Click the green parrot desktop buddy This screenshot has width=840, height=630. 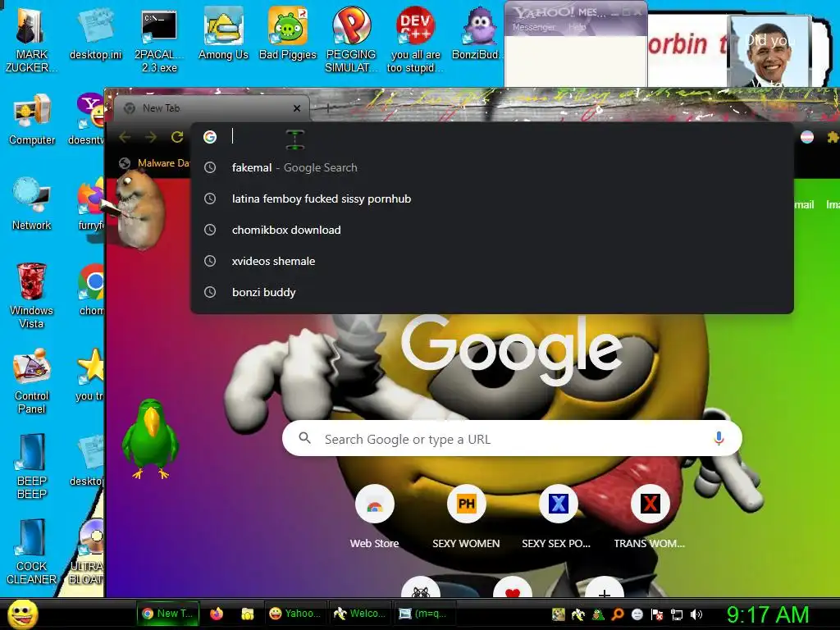click(150, 439)
